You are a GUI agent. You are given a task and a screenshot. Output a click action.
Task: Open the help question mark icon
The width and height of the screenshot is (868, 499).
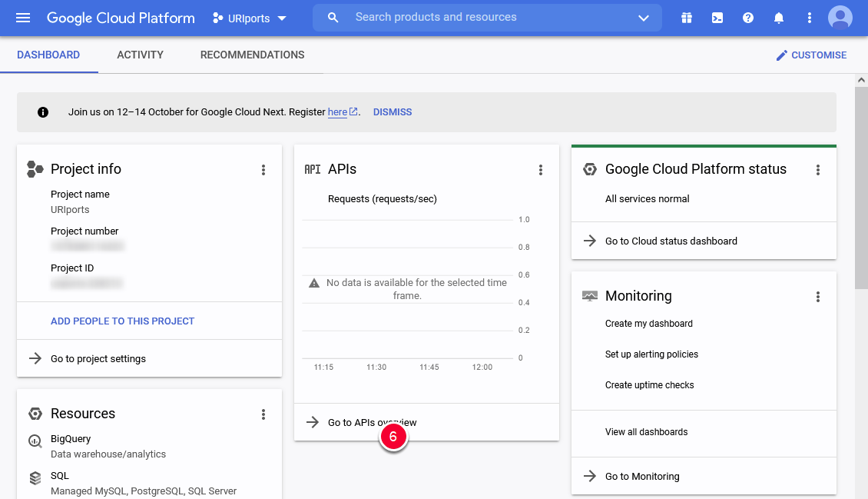pyautogui.click(x=747, y=17)
